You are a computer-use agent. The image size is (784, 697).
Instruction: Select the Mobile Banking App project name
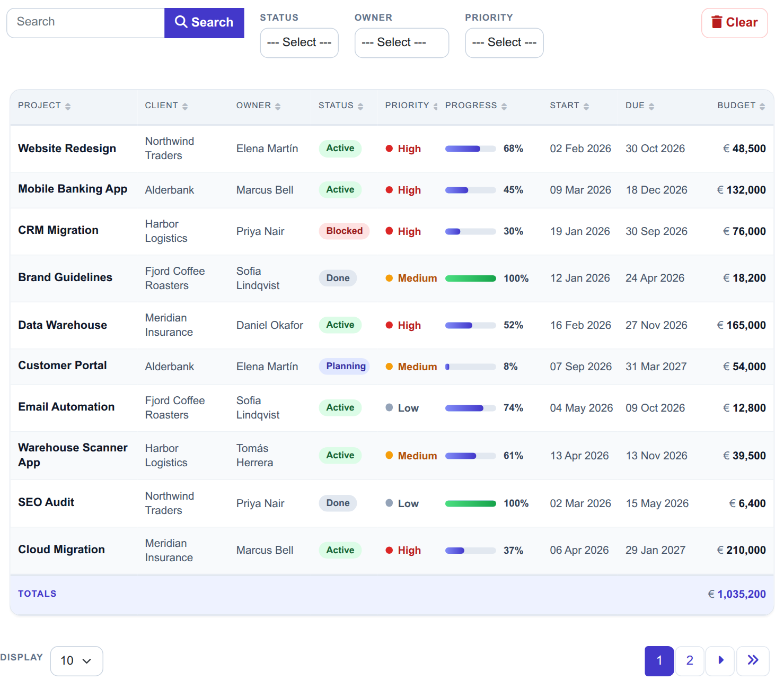pos(73,189)
